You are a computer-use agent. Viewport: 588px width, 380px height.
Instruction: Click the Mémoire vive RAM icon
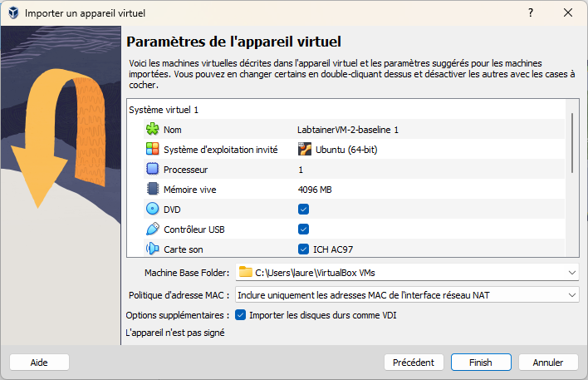(x=152, y=190)
